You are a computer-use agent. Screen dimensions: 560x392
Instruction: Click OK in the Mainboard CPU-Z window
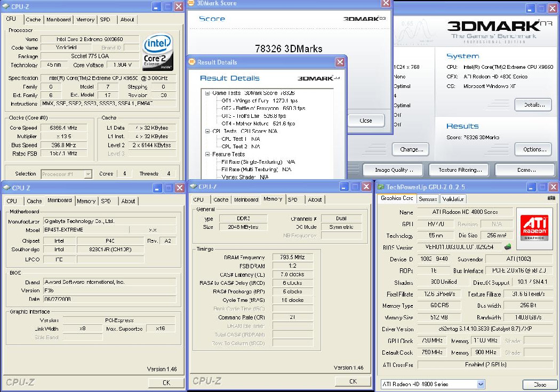[166, 383]
